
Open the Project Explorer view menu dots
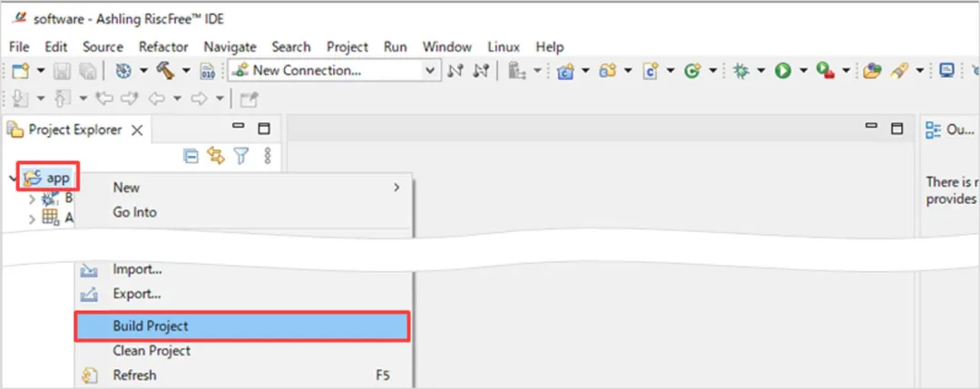pos(268,155)
